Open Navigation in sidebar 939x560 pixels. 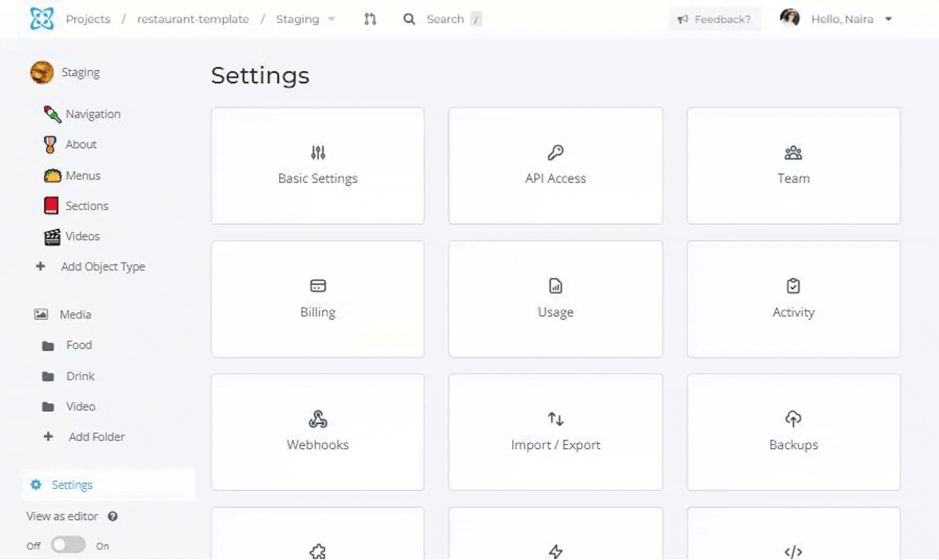coord(93,114)
